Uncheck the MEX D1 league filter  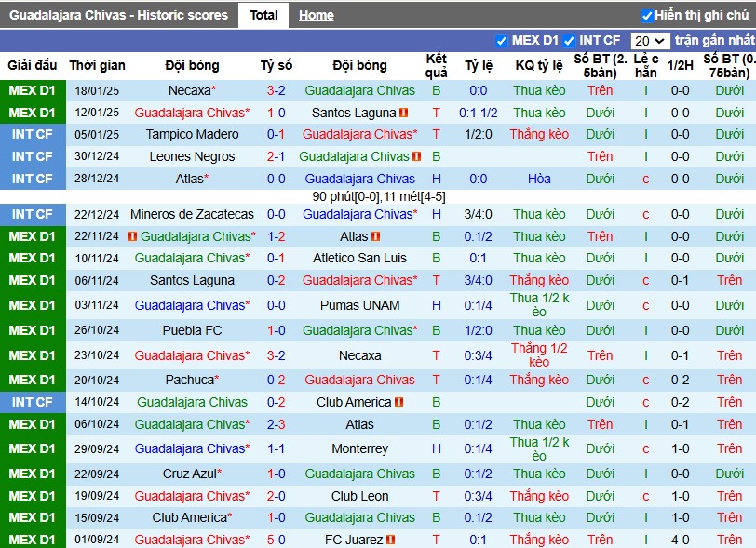tap(502, 41)
